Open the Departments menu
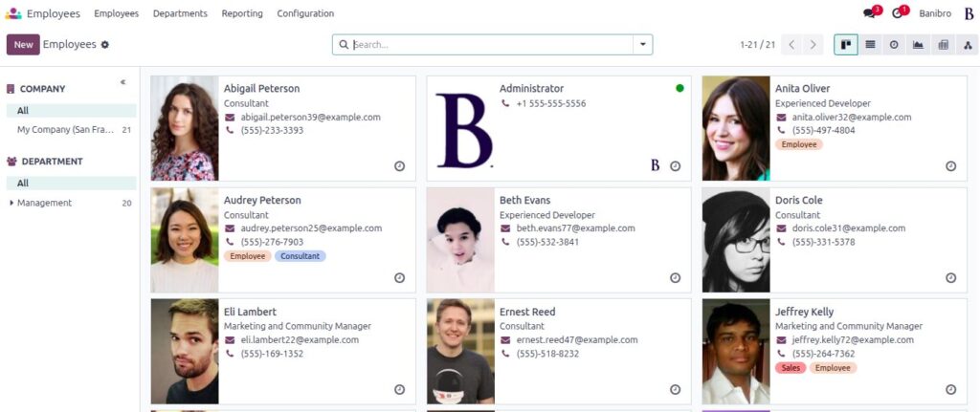Viewport: 980px width, 412px height. coord(180,13)
